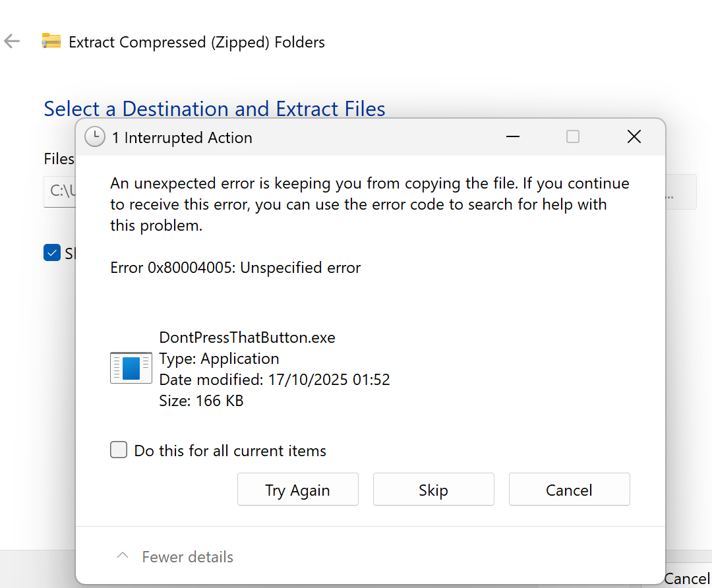Click the destination path input field
Image resolution: width=712 pixels, height=588 pixels.
59,192
